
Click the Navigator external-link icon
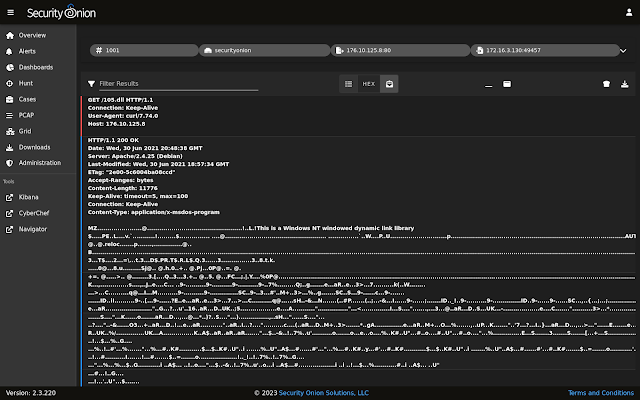(9, 229)
